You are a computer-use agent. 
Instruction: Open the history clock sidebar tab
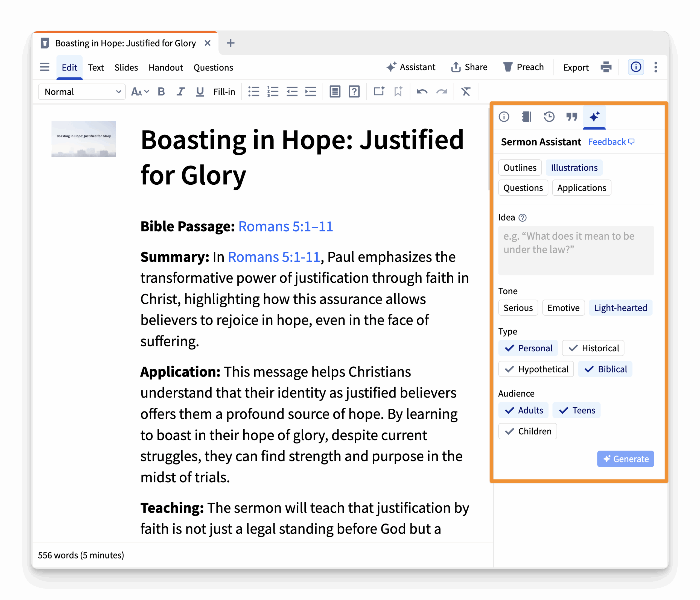click(549, 117)
